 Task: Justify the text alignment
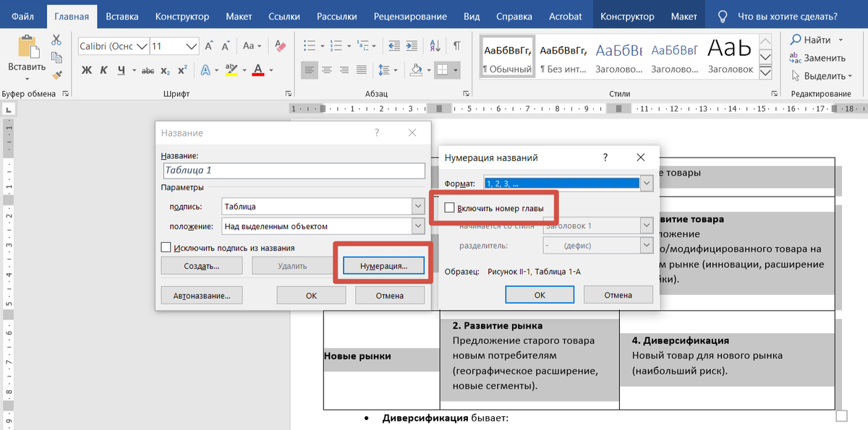362,70
